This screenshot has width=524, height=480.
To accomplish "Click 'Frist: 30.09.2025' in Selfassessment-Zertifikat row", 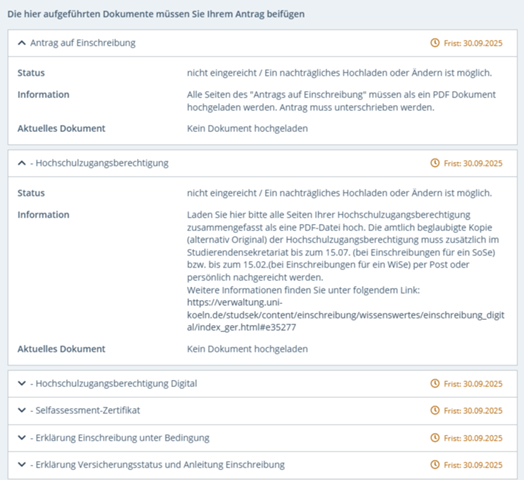I will pos(473,410).
